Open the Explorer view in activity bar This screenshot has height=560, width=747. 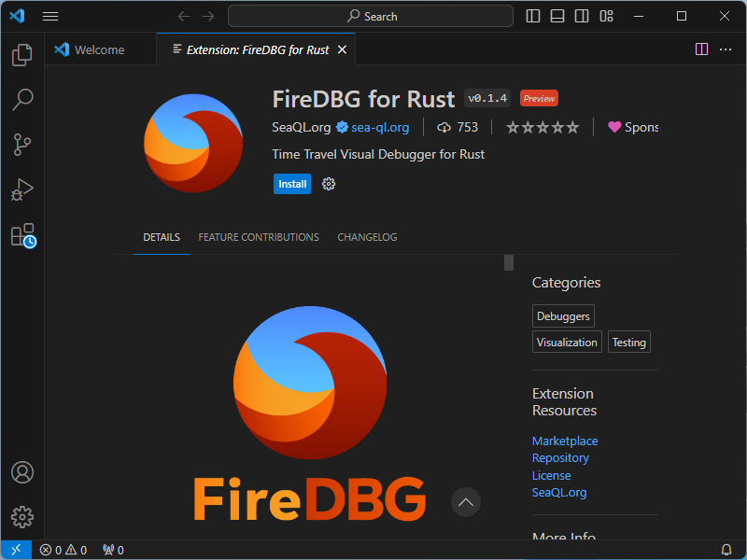point(21,55)
